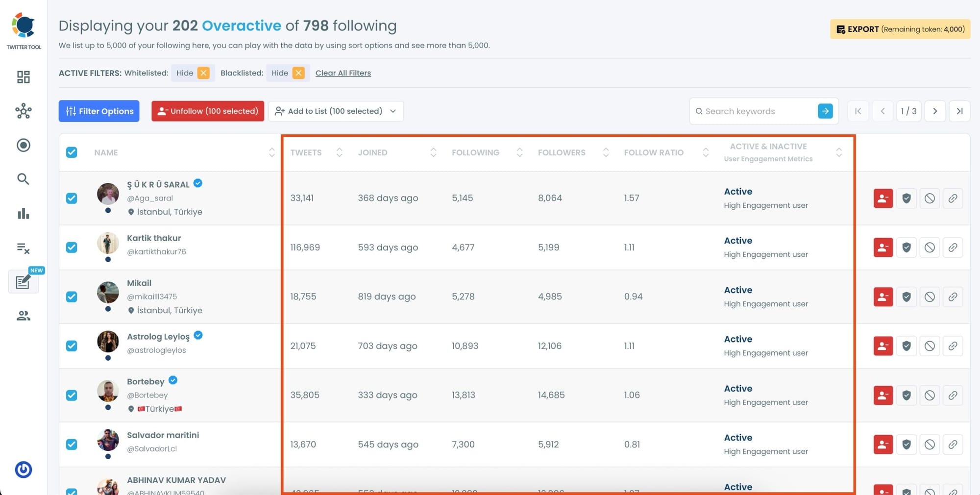Select the network analysis sidebar icon
Image resolution: width=980 pixels, height=495 pixels.
pyautogui.click(x=23, y=111)
